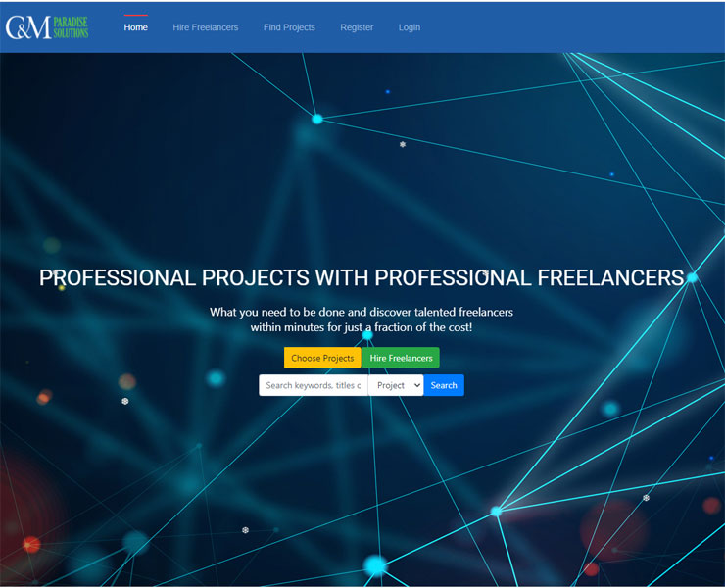Click the snowflake icon near the bottom left
The height and width of the screenshot is (588, 725).
pos(245,530)
